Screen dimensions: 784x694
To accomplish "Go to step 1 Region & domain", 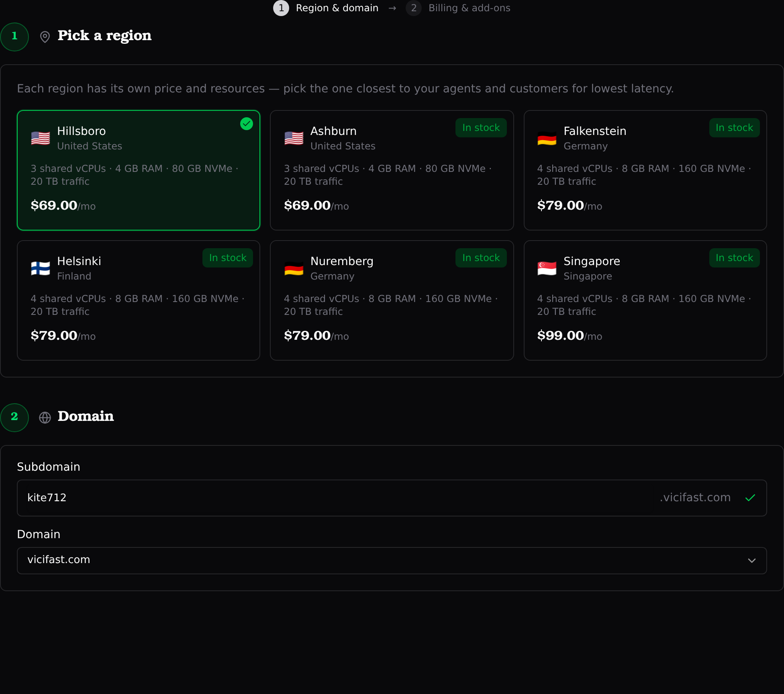I will coord(326,8).
